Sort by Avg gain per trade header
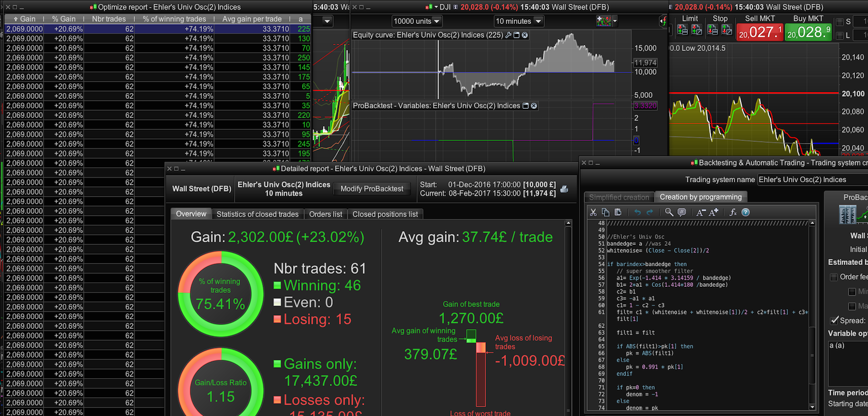868x416 pixels. (252, 19)
